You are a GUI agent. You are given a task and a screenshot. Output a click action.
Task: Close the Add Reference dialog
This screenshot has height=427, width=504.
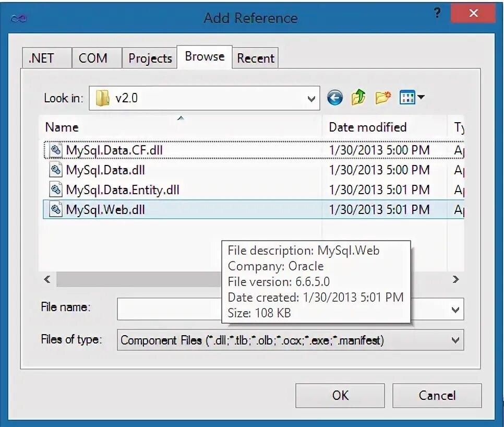(x=473, y=13)
